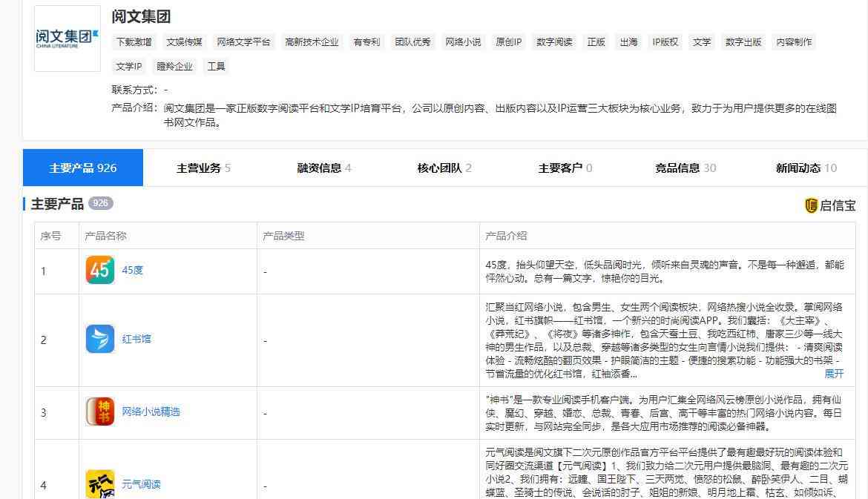Click the 网络小说 tag
The width and height of the screenshot is (868, 499).
pyautogui.click(x=463, y=42)
